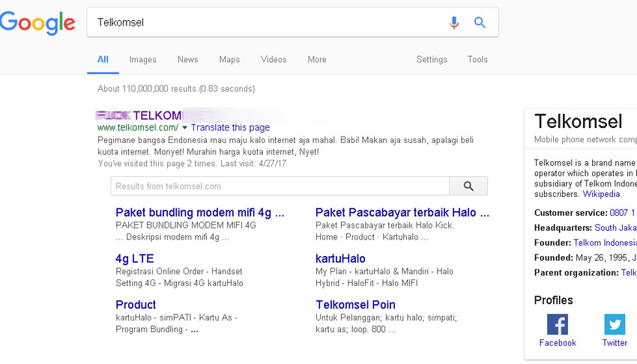637x364 pixels.
Task: Switch to the Images tab
Action: click(142, 60)
